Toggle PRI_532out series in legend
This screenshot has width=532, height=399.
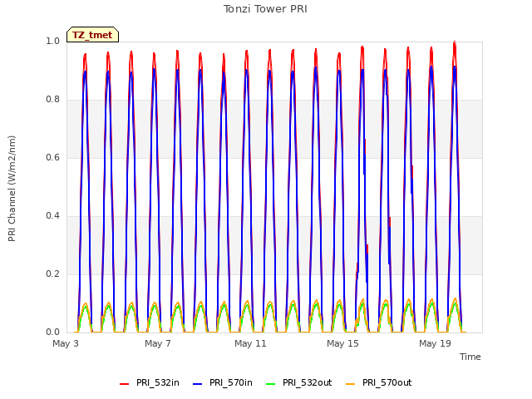pos(299,382)
